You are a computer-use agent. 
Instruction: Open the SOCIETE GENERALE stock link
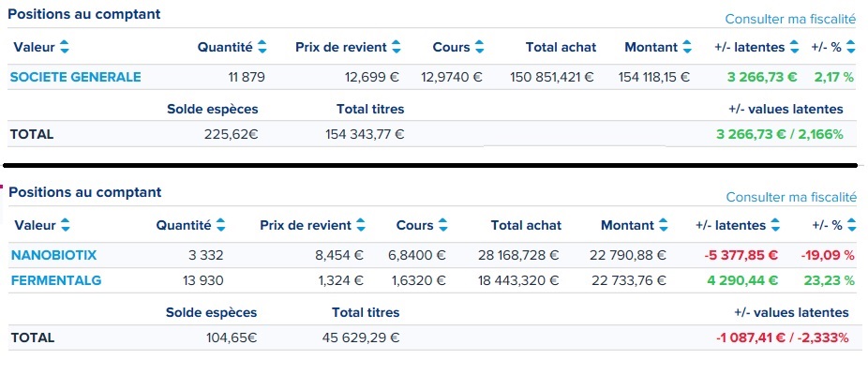(76, 77)
